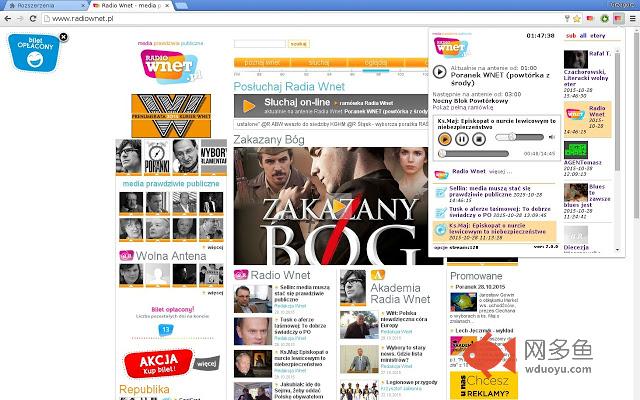
Task: Start the live antenna stream play button
Action: (439, 72)
